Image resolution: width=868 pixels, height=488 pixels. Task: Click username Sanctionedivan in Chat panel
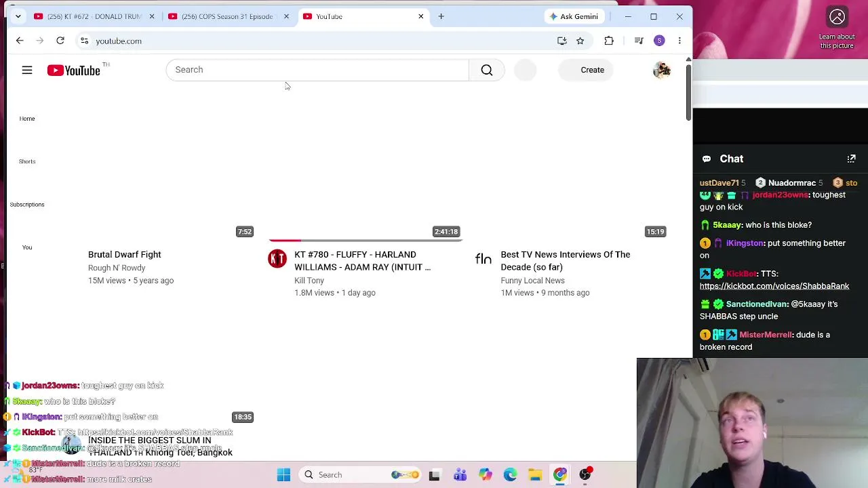point(757,304)
